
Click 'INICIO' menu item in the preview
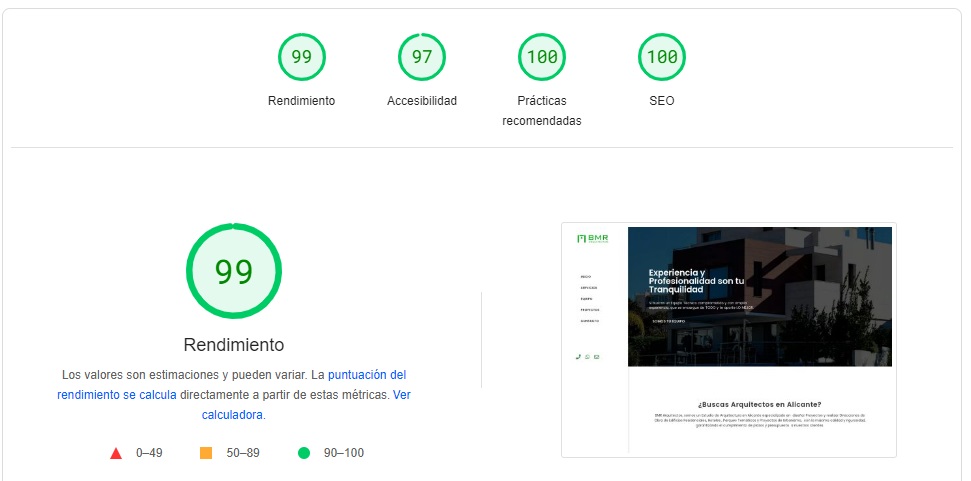click(585, 277)
